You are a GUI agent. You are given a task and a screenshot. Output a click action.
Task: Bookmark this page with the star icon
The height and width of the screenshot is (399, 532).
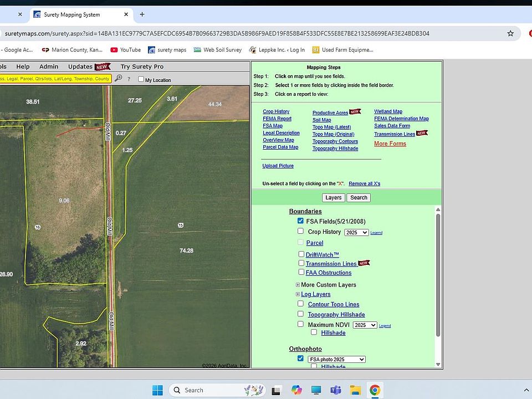click(510, 33)
